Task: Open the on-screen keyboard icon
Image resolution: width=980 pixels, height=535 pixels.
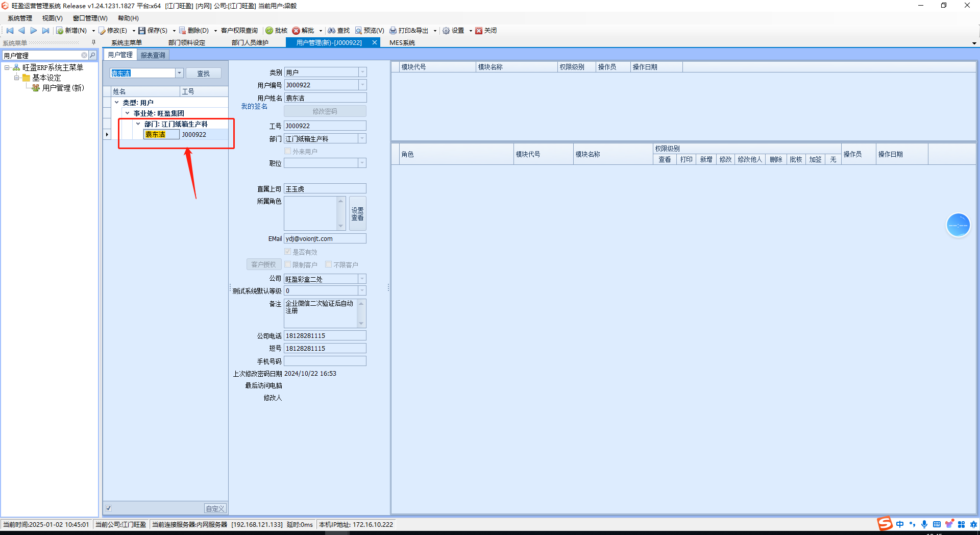Action: [937, 524]
